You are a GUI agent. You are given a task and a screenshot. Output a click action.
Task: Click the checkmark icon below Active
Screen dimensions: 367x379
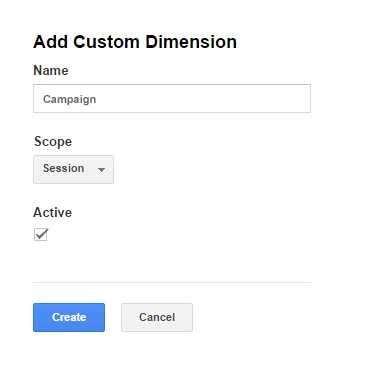tap(41, 235)
